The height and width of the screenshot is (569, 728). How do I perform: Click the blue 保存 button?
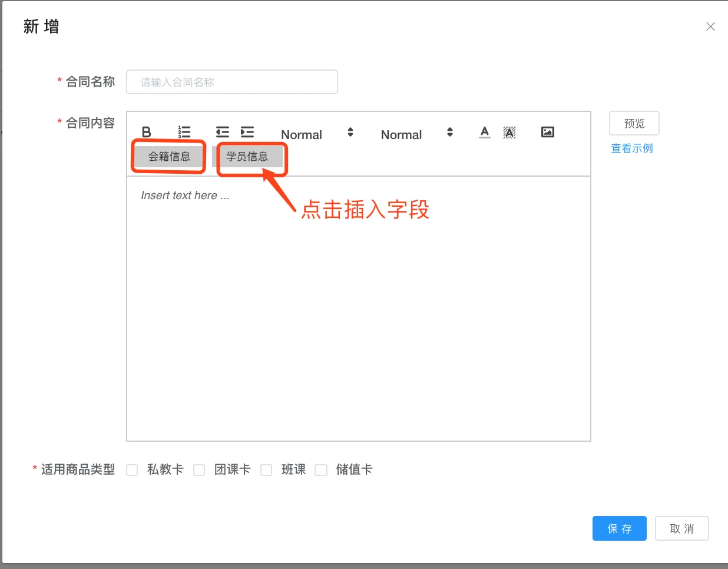619,528
